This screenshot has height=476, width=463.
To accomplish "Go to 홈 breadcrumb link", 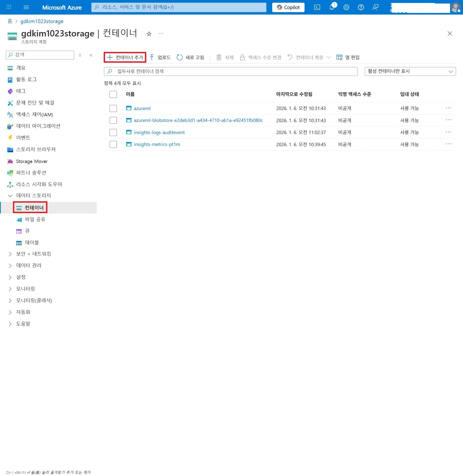I will pos(10,21).
